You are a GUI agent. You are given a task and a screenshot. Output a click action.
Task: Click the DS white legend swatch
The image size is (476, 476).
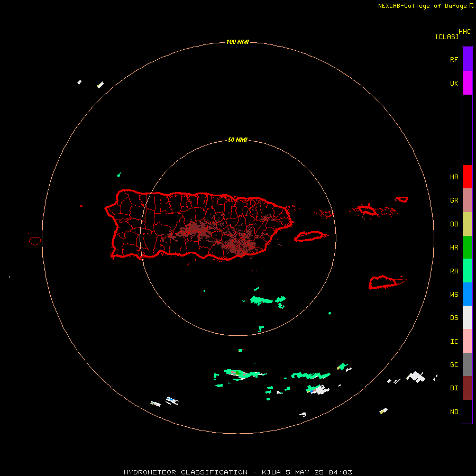[467, 317]
